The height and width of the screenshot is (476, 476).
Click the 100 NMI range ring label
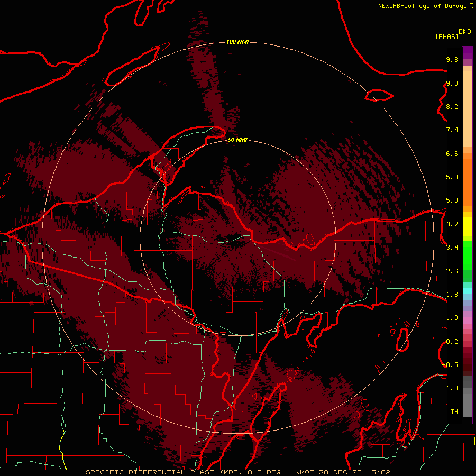tap(237, 42)
